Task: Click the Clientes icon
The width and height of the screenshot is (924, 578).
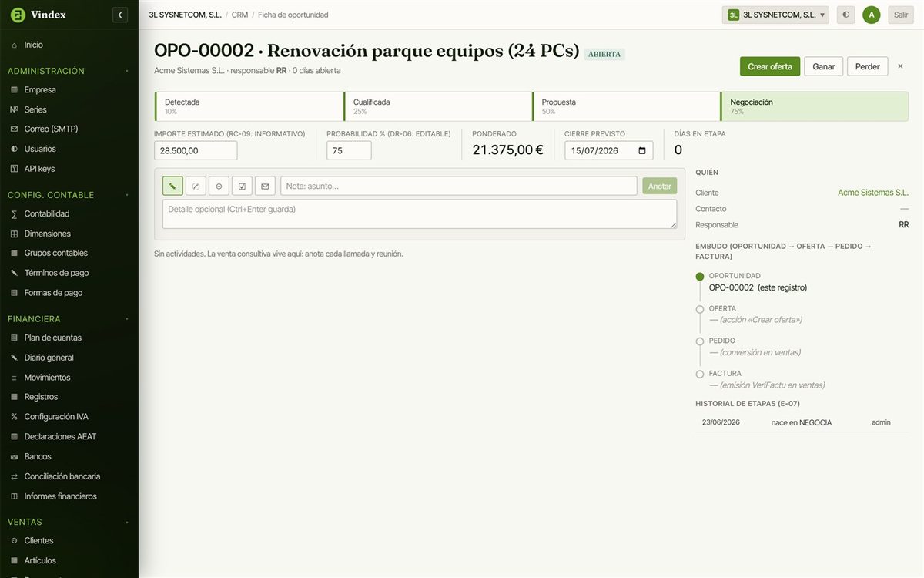Action: pyautogui.click(x=14, y=541)
